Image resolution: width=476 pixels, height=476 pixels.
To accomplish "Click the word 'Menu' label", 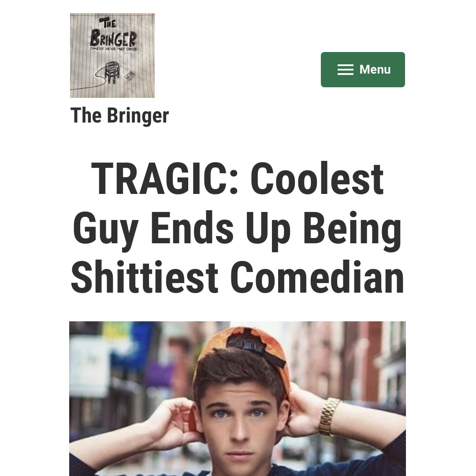I will point(375,70).
